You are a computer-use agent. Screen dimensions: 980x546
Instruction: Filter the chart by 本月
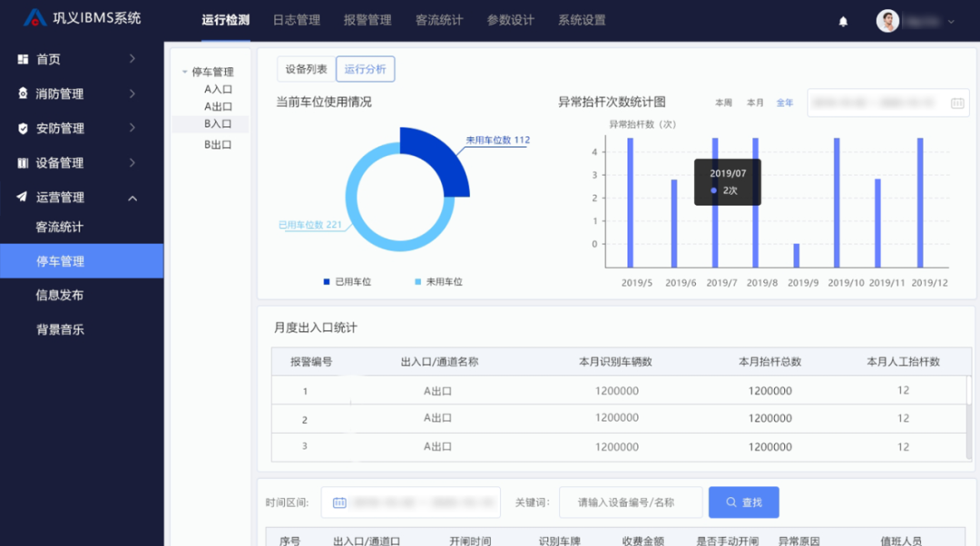point(755,102)
